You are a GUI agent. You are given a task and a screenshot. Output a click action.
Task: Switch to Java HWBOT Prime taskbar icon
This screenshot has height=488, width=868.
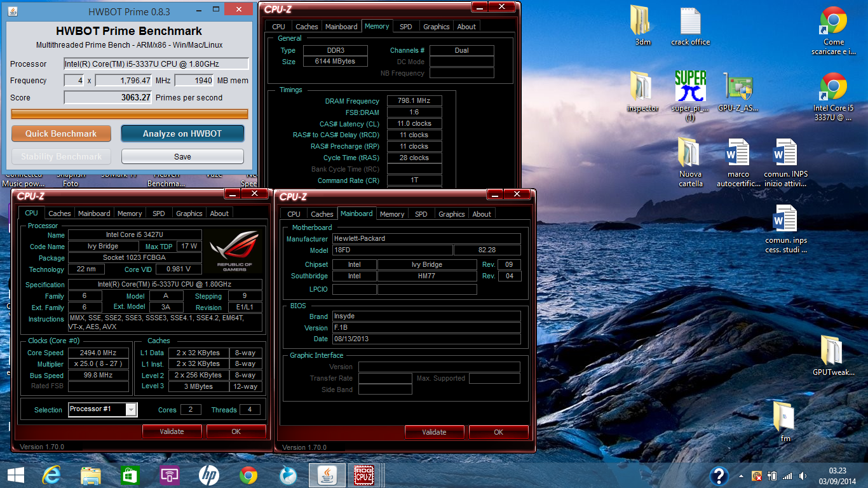(x=327, y=475)
